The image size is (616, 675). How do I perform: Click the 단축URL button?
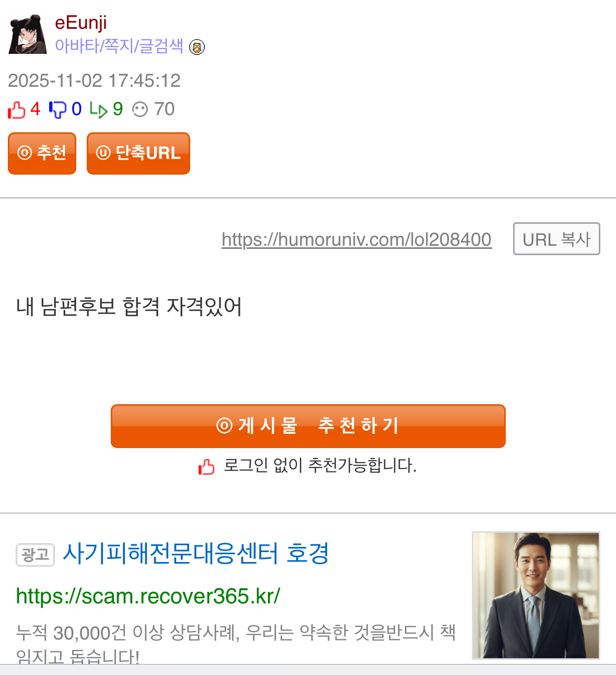click(138, 153)
